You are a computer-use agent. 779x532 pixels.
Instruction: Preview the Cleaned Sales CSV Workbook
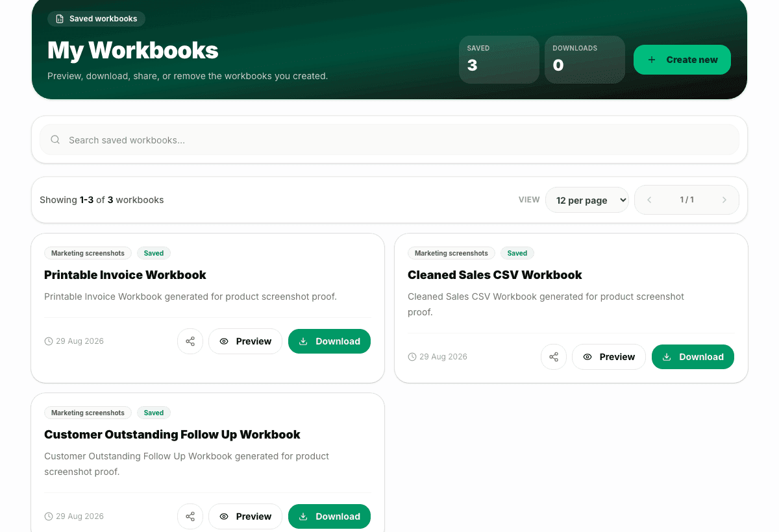(x=609, y=357)
